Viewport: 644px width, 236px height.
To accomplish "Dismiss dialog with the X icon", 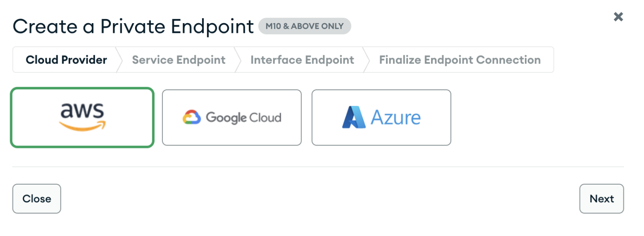I will tap(618, 17).
